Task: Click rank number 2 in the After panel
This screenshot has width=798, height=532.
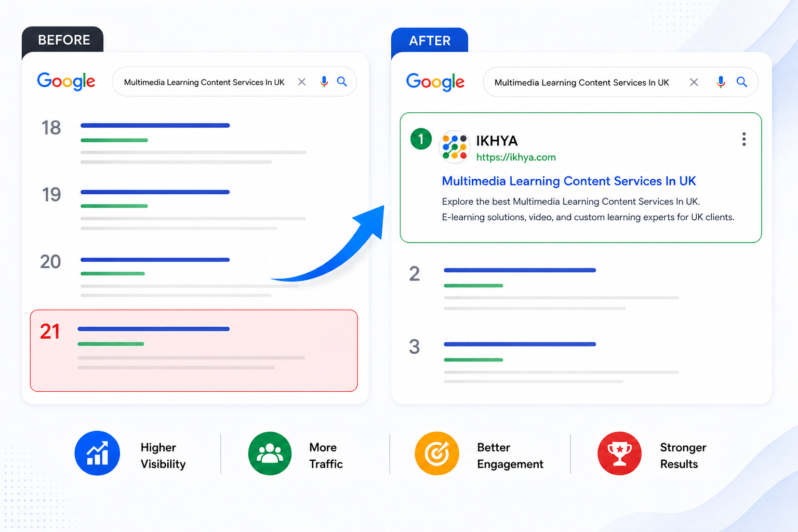Action: 414,274
